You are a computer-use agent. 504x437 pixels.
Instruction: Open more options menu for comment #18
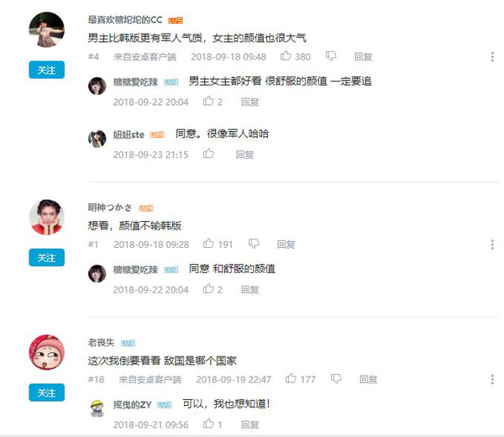492,380
